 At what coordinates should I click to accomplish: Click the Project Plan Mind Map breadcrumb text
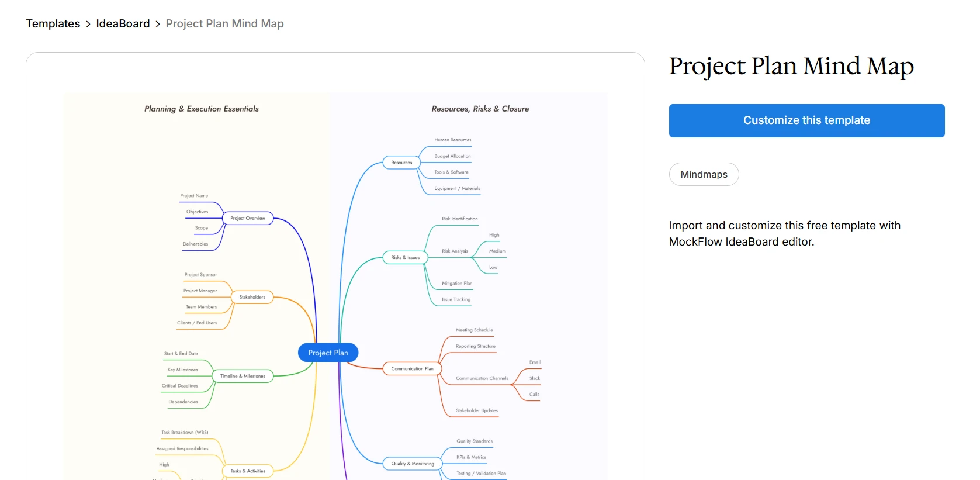coord(224,24)
